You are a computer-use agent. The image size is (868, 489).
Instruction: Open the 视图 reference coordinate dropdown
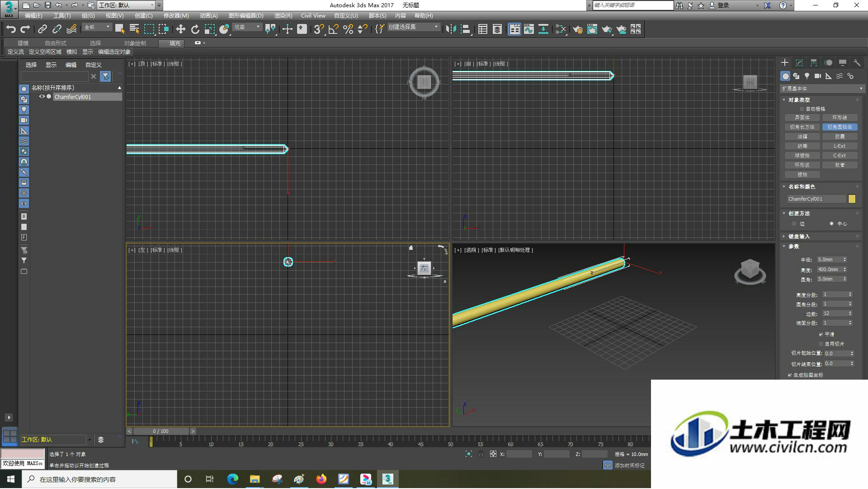point(247,28)
